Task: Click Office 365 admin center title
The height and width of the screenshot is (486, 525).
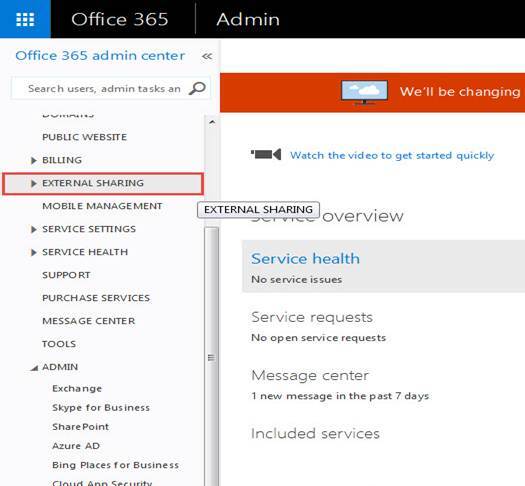Action: [100, 56]
